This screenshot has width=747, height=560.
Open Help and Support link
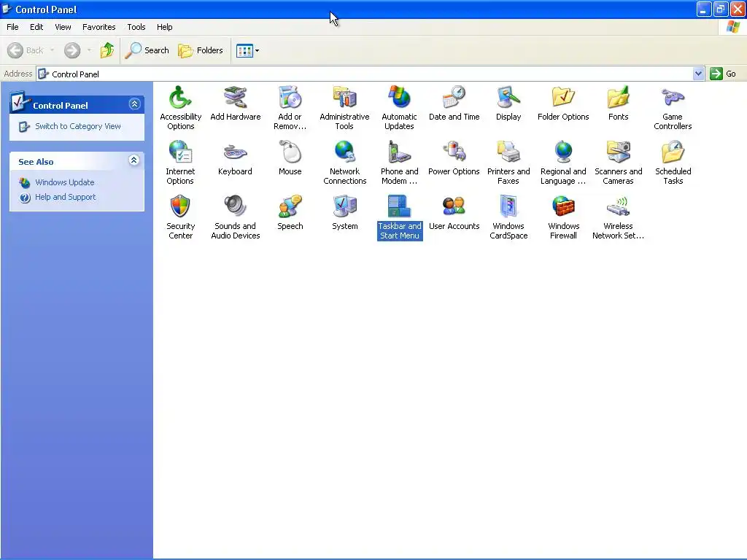65,197
